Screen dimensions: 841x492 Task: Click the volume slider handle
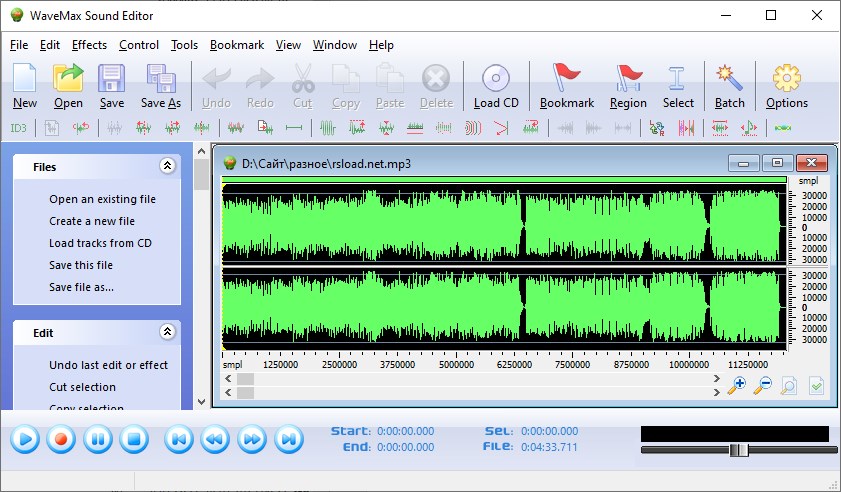(x=739, y=450)
